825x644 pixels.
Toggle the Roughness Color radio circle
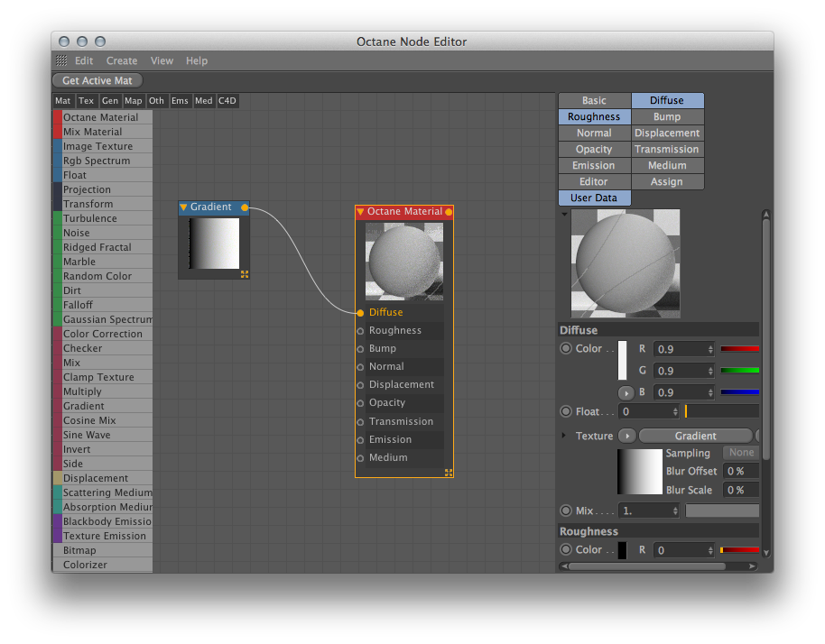click(566, 549)
